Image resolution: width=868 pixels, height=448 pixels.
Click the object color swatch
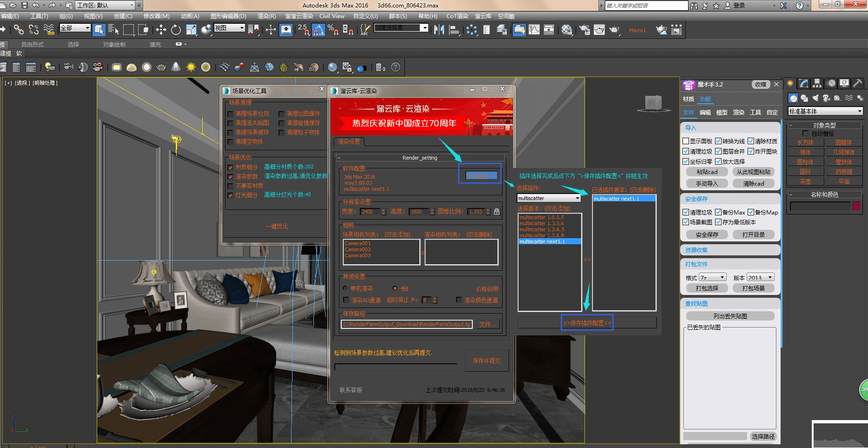tap(856, 206)
